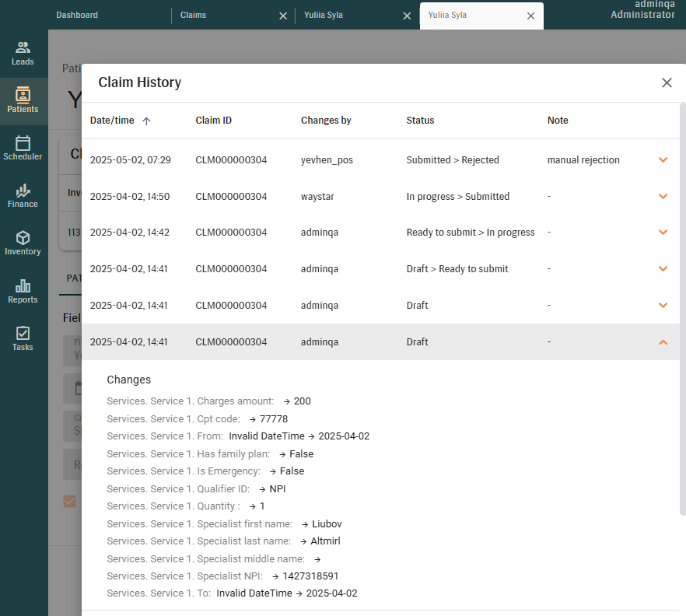Go to Finance via sidebar icon
Image resolution: width=686 pixels, height=616 pixels.
pyautogui.click(x=23, y=191)
